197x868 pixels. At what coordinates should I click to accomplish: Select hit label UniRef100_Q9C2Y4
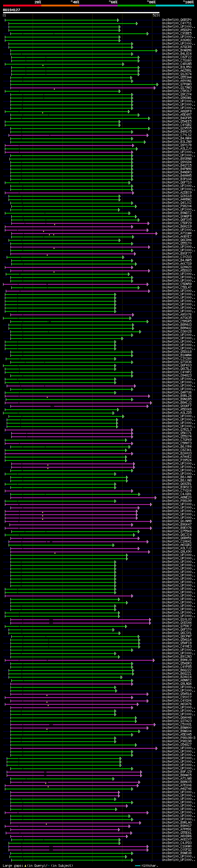click(177, 94)
